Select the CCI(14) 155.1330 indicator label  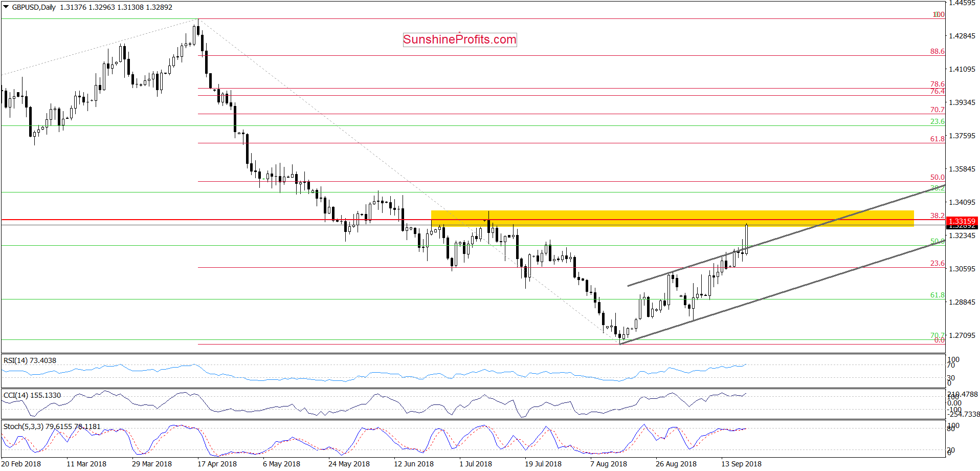(32, 395)
